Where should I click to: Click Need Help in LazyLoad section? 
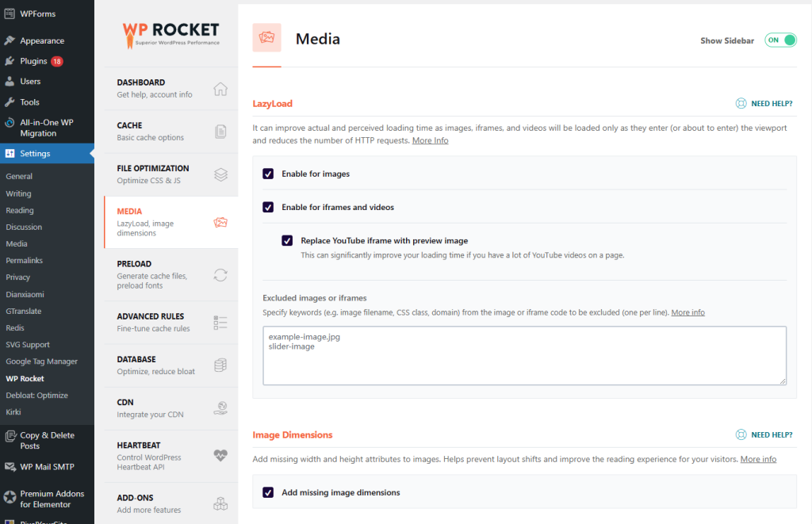pos(764,104)
